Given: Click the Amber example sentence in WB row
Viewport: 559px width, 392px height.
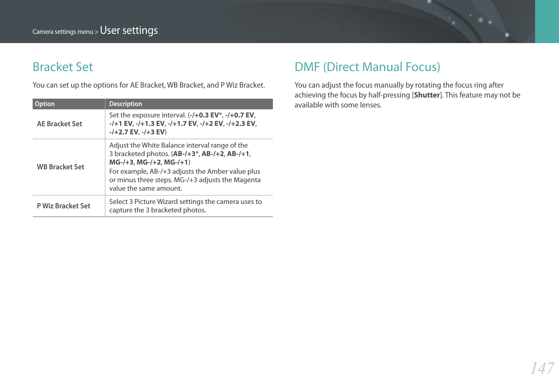Looking at the screenshot, I should click(x=185, y=180).
